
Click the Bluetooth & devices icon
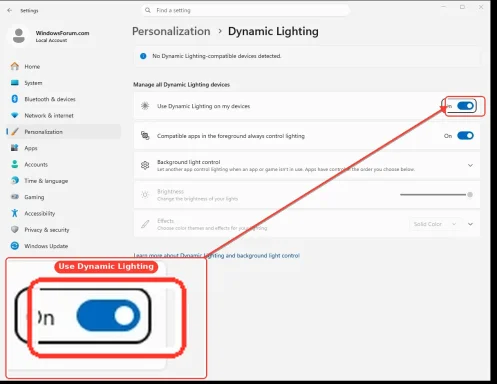coord(15,99)
